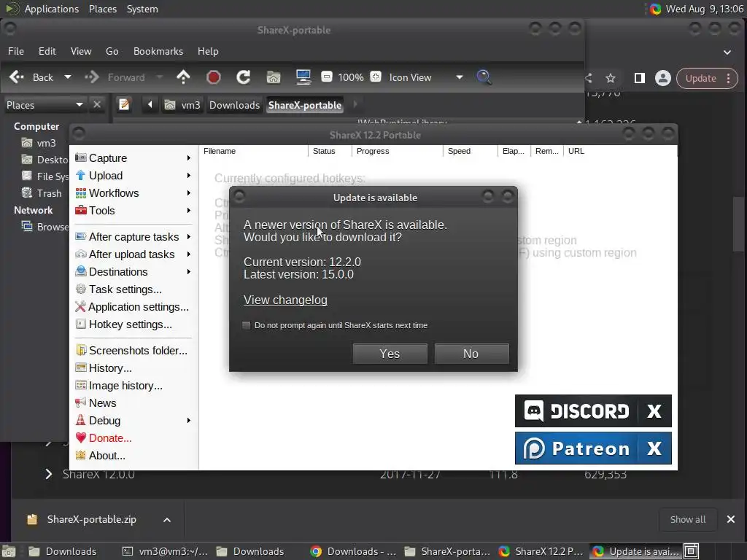Click the Task settings gear icon

81,289
